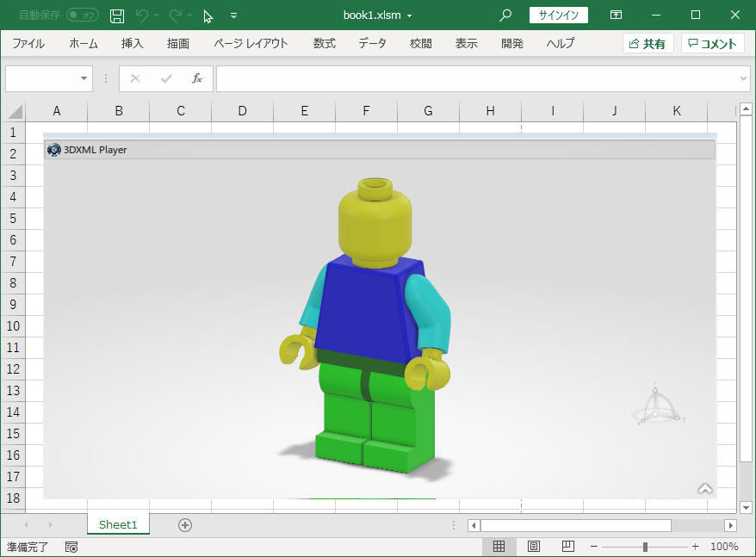Select column H header

490,111
